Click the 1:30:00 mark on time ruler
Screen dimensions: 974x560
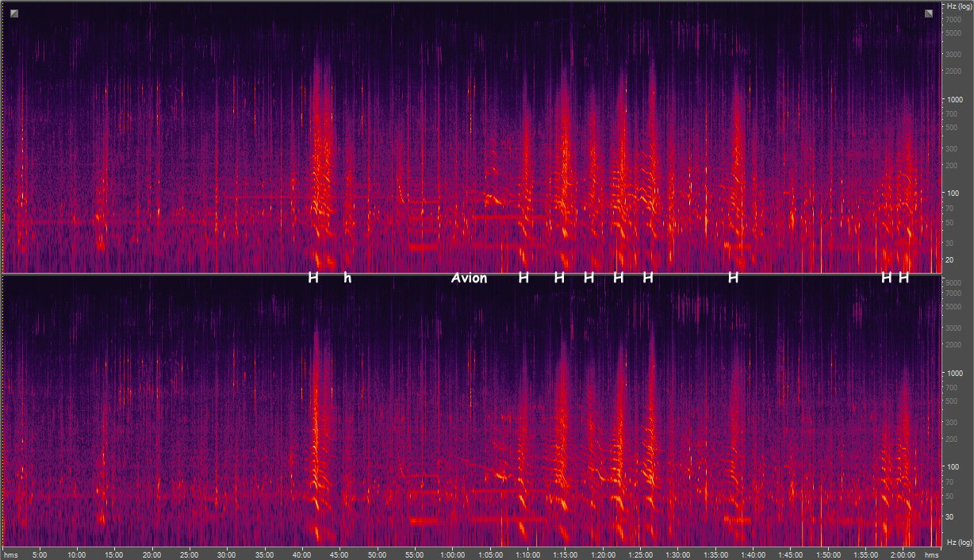point(678,554)
